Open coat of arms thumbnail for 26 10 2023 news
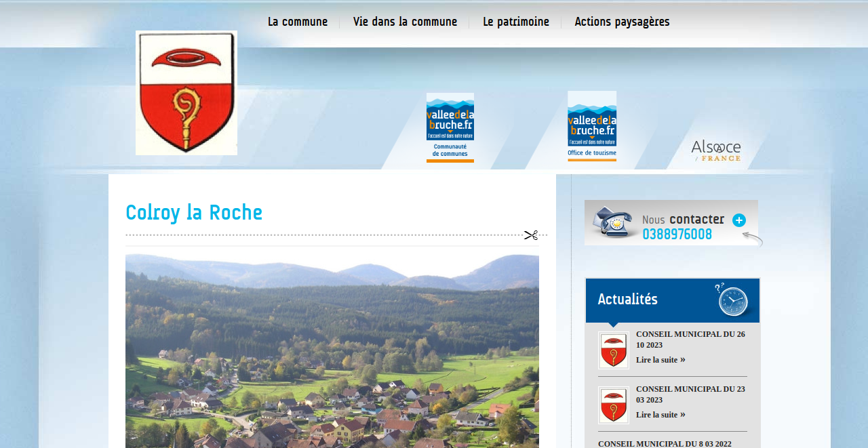Image resolution: width=868 pixels, height=448 pixels. (614, 350)
